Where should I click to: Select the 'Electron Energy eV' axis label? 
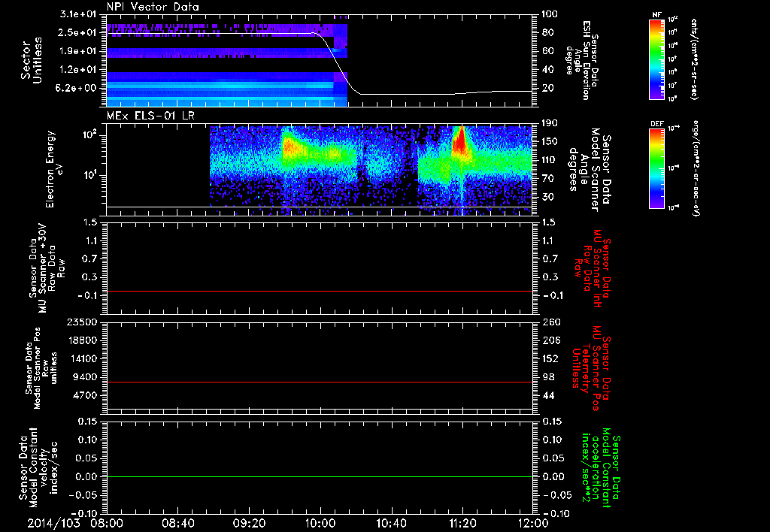[x=53, y=169]
